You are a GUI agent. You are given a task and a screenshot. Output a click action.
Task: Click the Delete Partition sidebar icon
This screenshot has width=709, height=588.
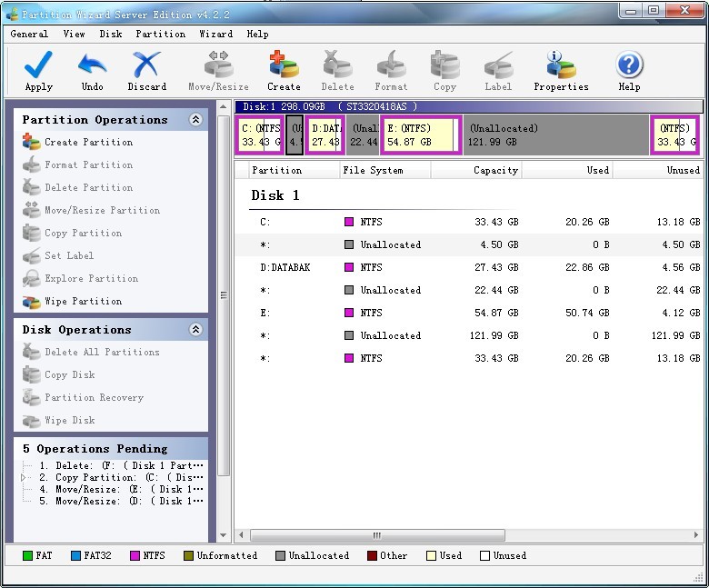pyautogui.click(x=31, y=187)
